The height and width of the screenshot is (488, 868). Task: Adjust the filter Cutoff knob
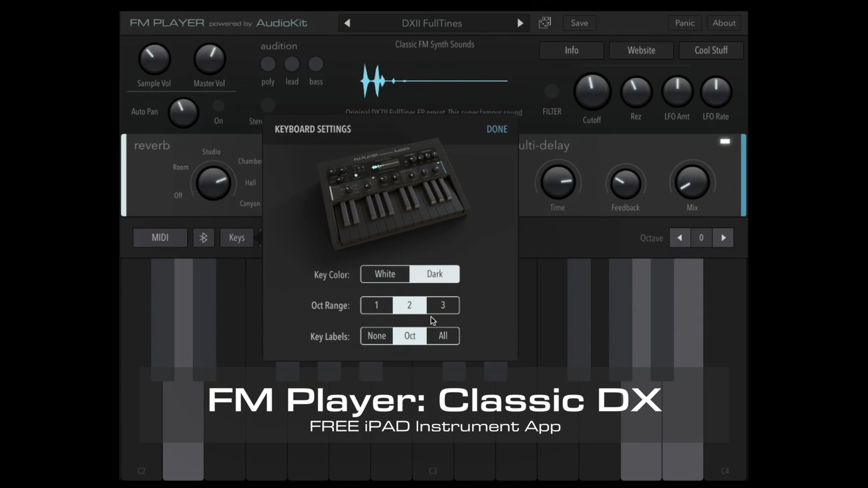point(592,91)
